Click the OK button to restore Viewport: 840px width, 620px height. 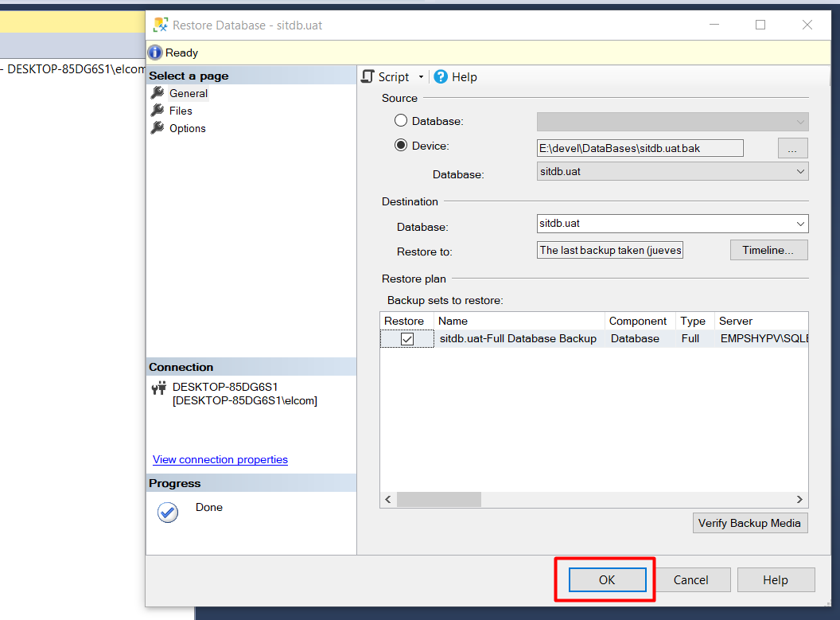point(607,579)
